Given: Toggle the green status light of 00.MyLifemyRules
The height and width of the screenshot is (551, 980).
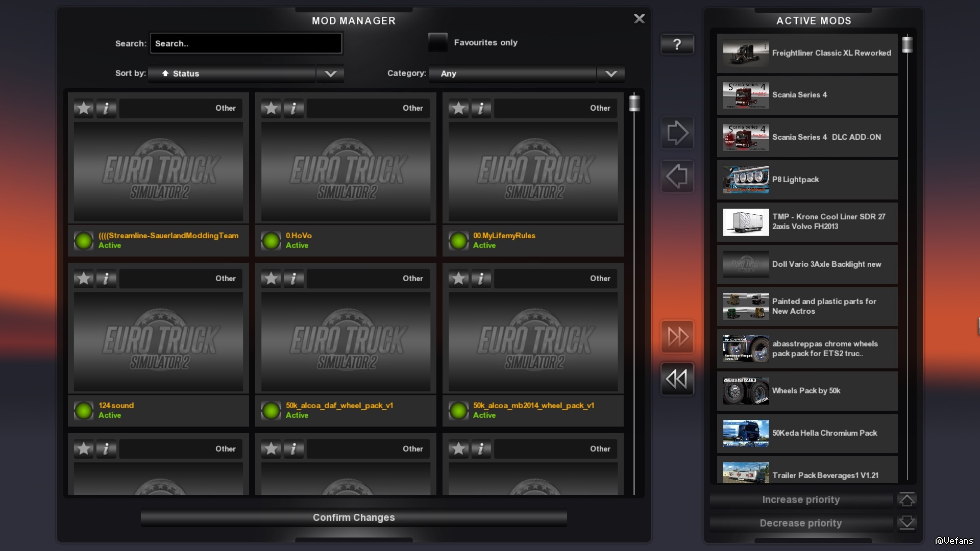Looking at the screenshot, I should click(458, 240).
